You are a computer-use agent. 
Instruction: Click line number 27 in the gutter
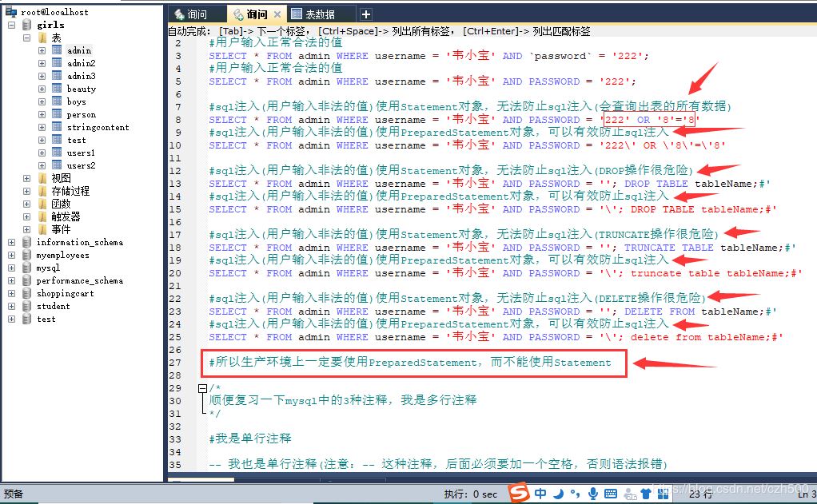click(175, 363)
